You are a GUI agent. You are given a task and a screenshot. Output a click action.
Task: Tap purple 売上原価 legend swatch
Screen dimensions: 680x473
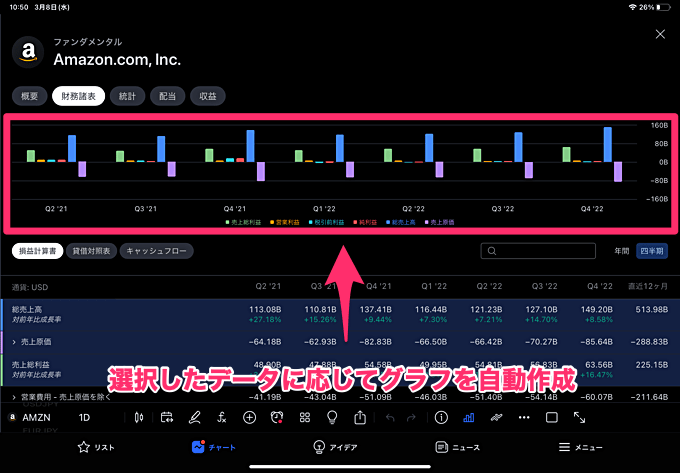[426, 222]
